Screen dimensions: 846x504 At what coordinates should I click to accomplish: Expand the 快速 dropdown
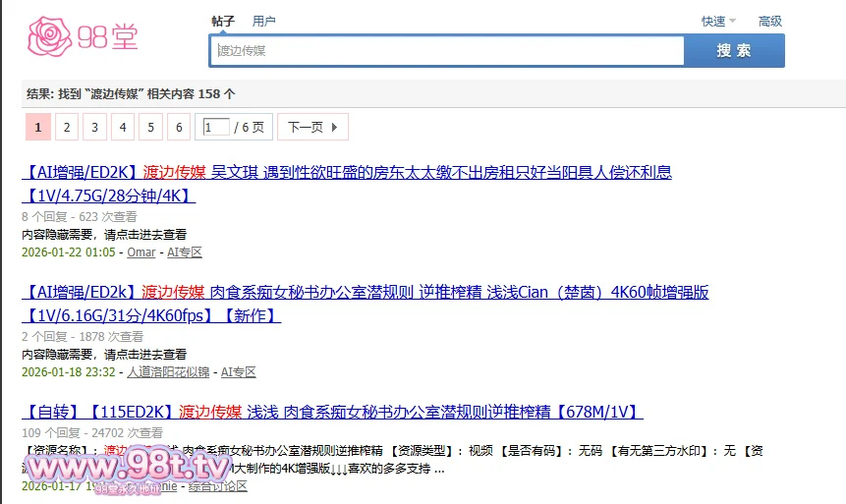tap(717, 21)
